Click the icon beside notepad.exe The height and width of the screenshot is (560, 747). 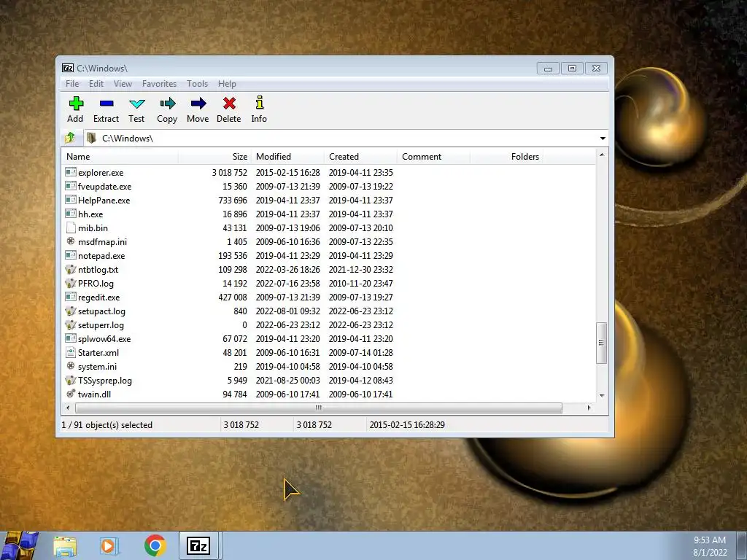tap(71, 255)
